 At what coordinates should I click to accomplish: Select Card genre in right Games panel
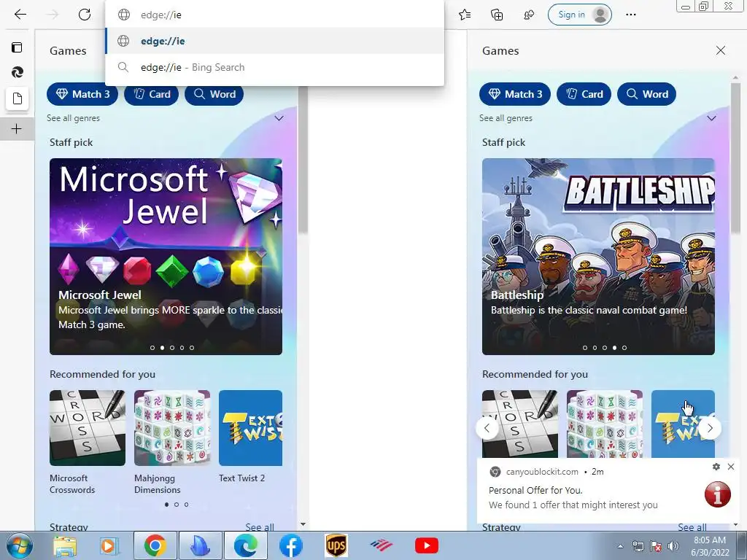tap(584, 94)
